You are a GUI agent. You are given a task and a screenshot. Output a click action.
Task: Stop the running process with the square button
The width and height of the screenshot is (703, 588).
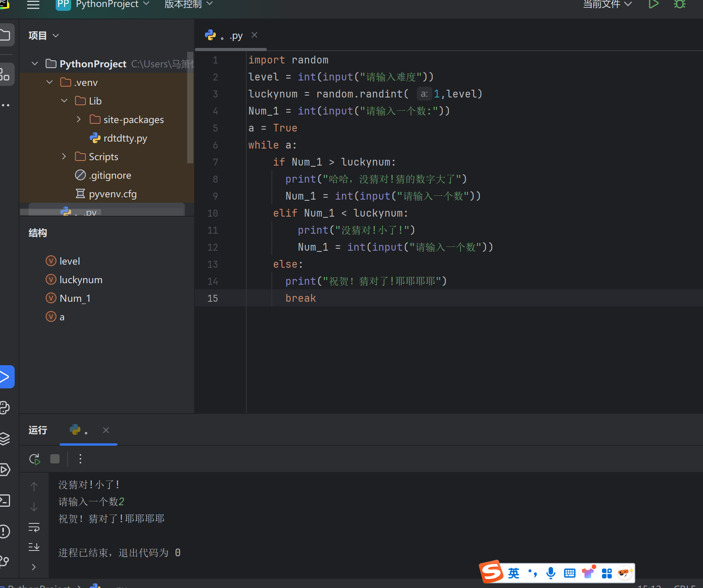[55, 459]
